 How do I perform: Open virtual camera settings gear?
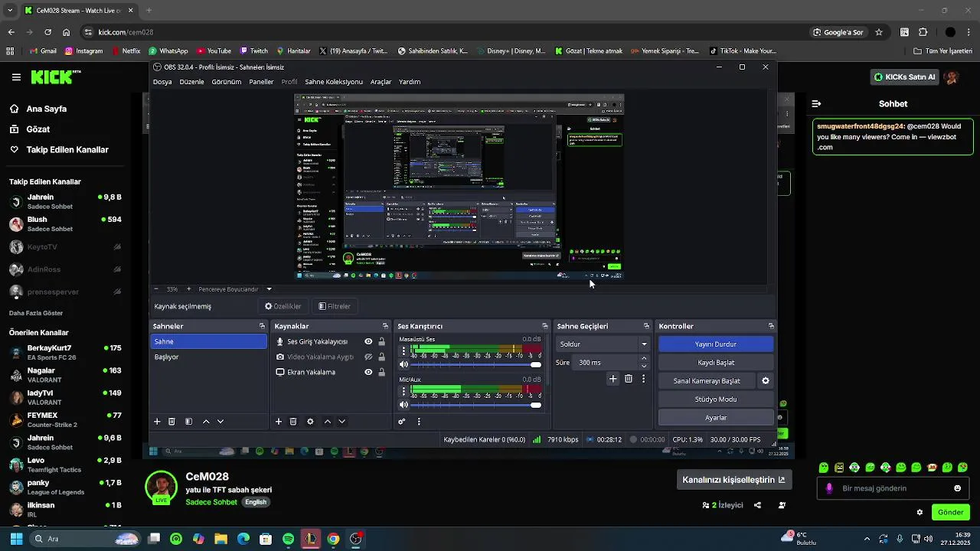[765, 381]
